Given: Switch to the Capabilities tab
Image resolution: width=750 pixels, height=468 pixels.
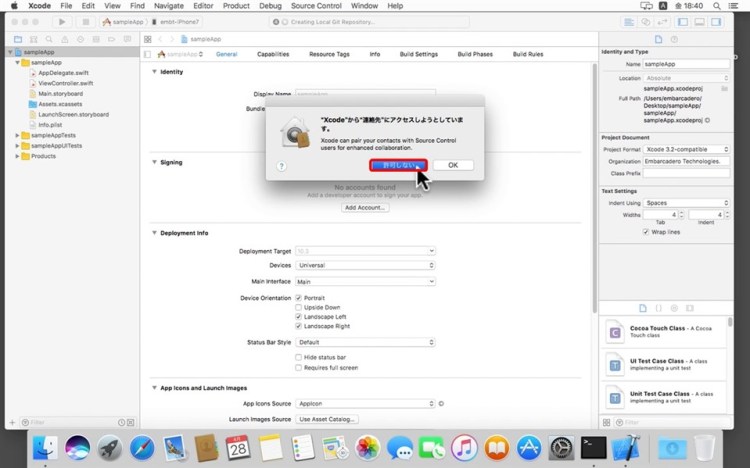Looking at the screenshot, I should [273, 54].
